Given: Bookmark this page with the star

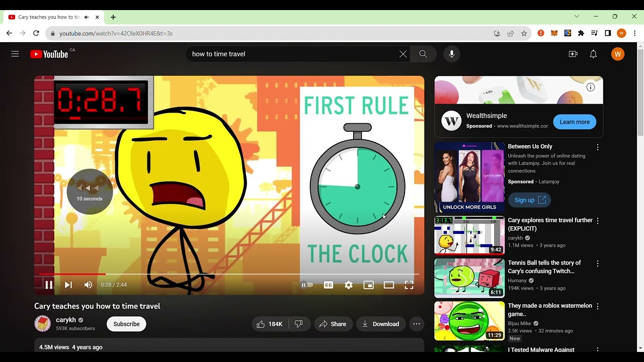Looking at the screenshot, I should click(524, 33).
